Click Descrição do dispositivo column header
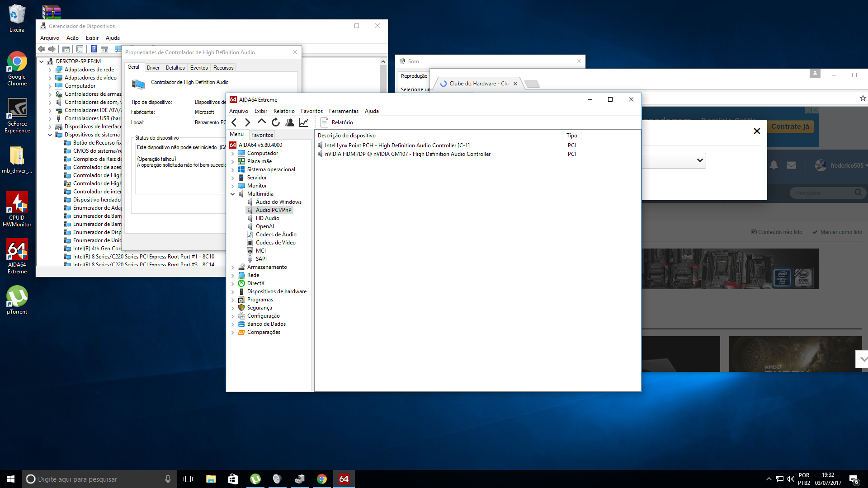Screen dimensions: 868x488 point(439,136)
